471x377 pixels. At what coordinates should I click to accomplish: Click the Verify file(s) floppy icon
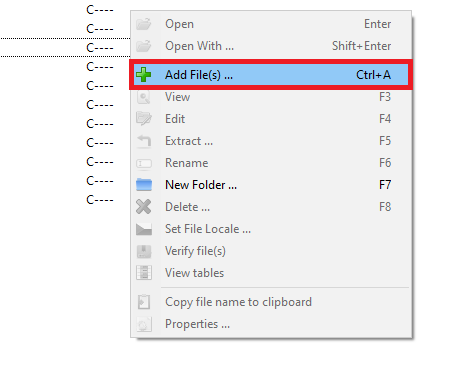point(144,251)
